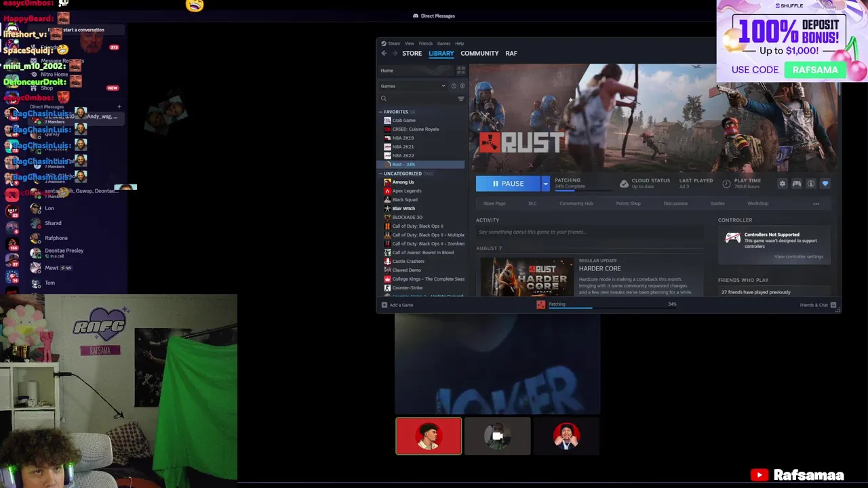The image size is (868, 488).
Task: Select Apex Legends in library list
Action: [x=407, y=191]
